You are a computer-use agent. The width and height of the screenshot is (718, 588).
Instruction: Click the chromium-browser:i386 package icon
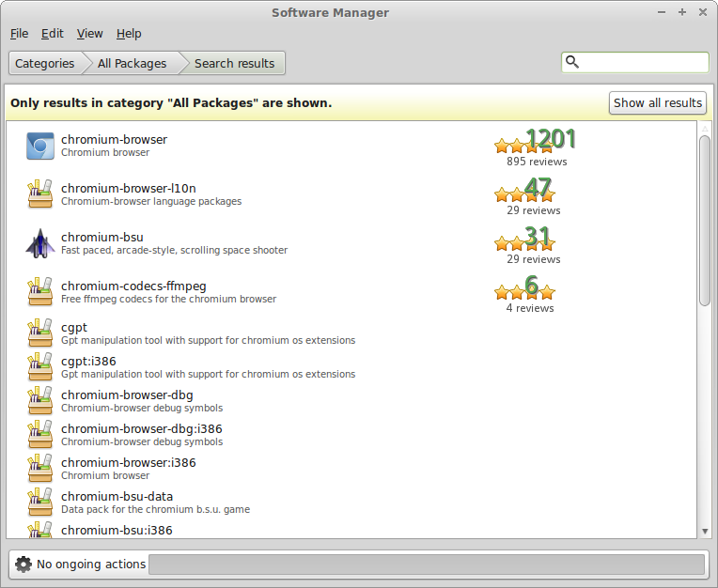[x=40, y=469]
